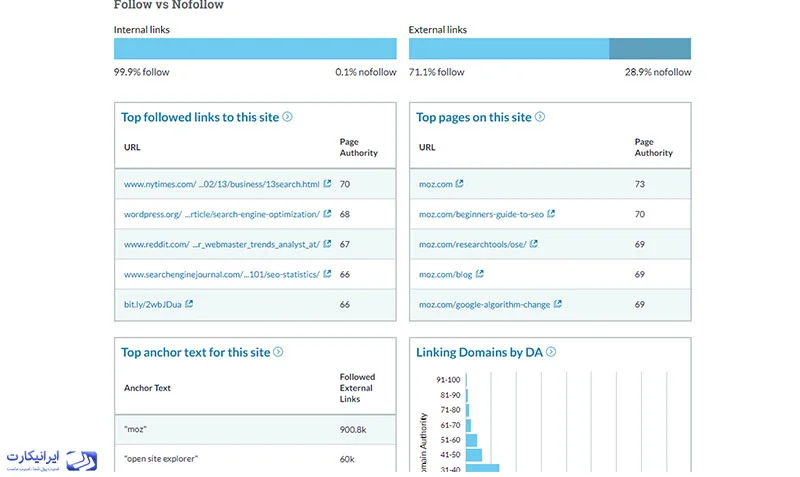Click the Iranicart logo watermark
The width and height of the screenshot is (800, 477).
52,461
